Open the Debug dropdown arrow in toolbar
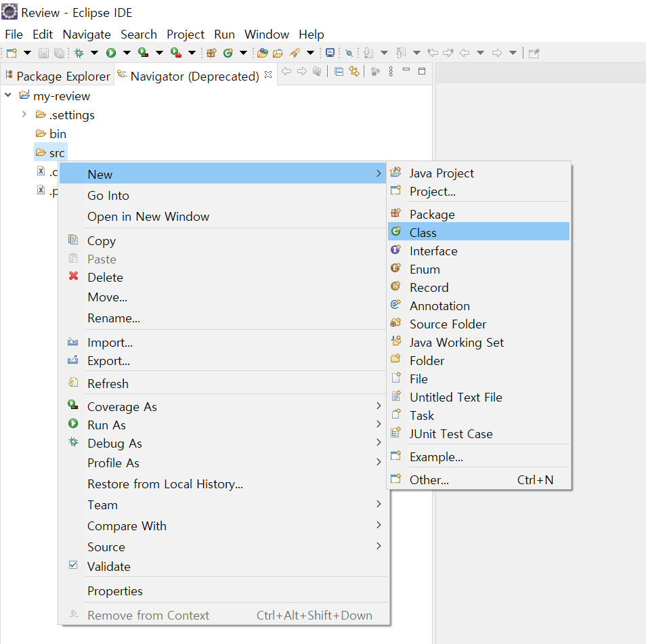 click(94, 53)
